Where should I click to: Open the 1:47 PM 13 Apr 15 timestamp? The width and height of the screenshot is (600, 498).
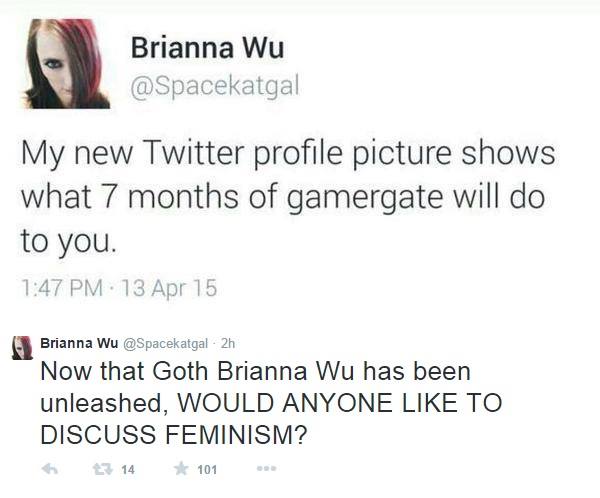pyautogui.click(x=119, y=288)
